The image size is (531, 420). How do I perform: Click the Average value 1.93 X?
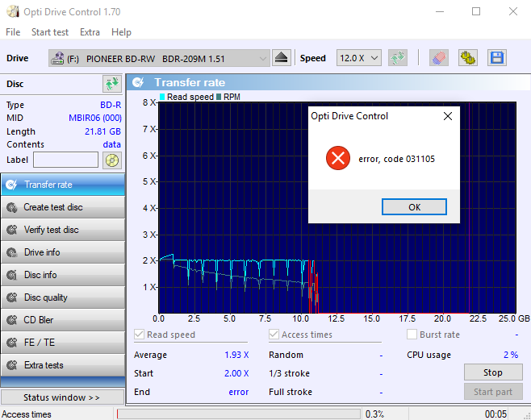pos(236,355)
